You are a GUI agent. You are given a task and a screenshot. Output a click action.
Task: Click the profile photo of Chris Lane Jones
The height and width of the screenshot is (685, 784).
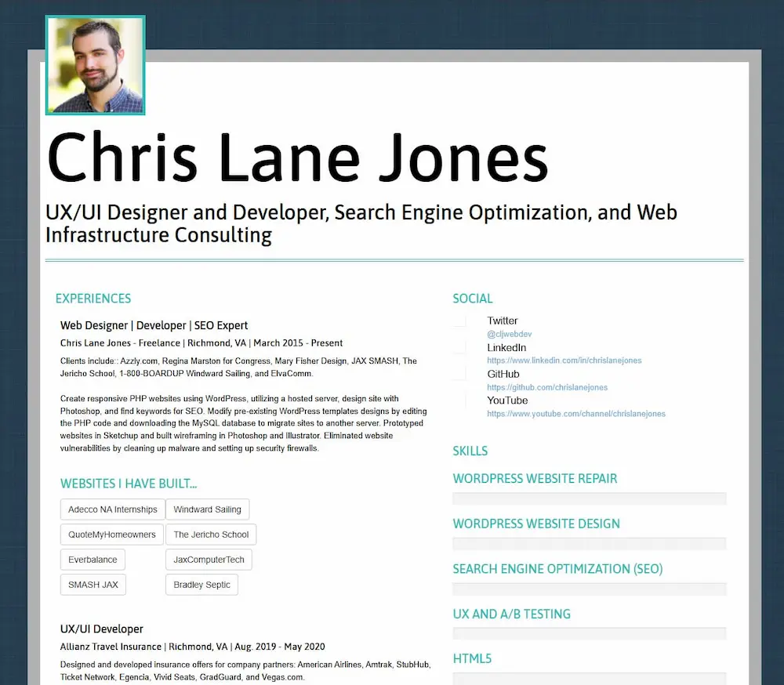tap(95, 65)
